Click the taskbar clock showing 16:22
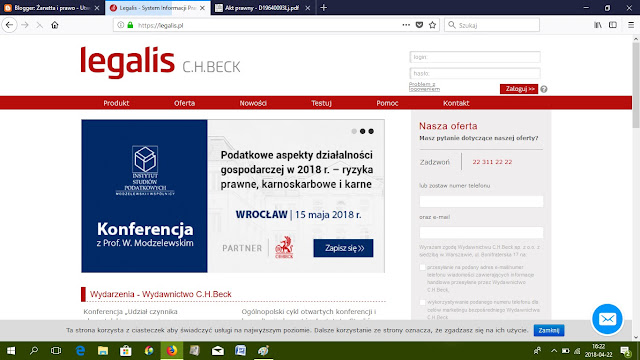 point(598,351)
